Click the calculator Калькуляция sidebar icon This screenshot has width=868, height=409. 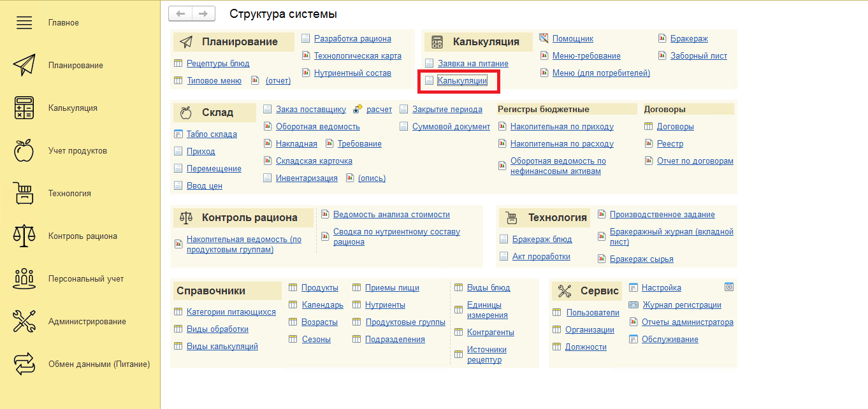tap(24, 108)
